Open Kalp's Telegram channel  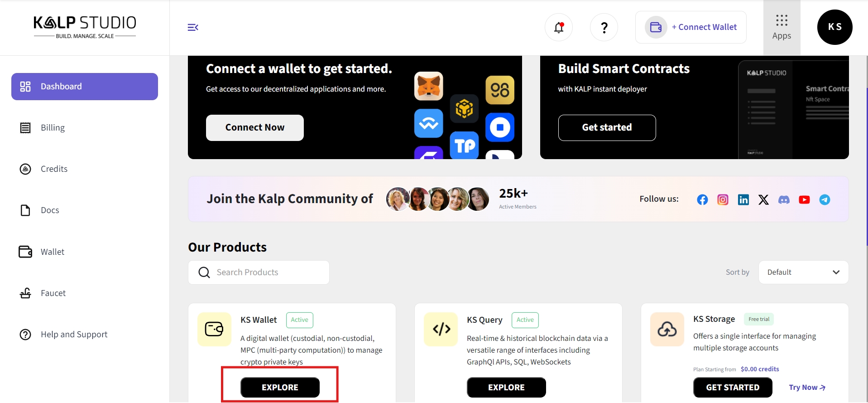(x=825, y=200)
